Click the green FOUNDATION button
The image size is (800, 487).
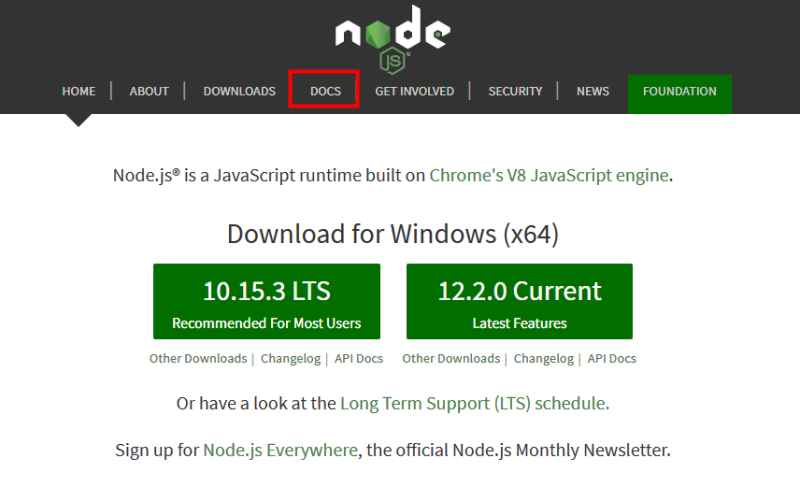tap(680, 94)
